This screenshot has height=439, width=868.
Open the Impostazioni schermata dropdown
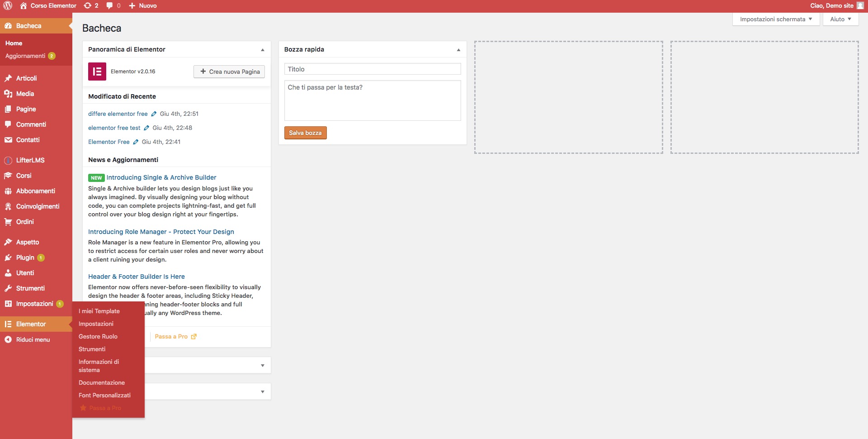click(776, 19)
